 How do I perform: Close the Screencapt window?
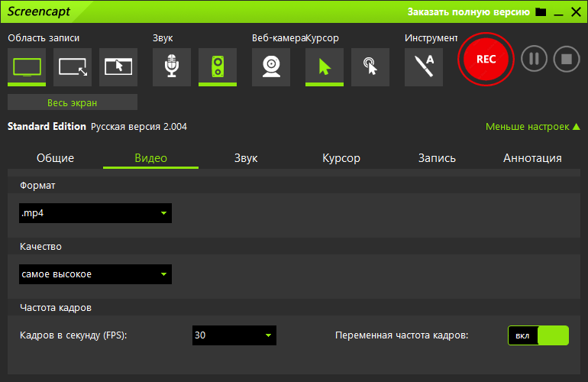[576, 12]
